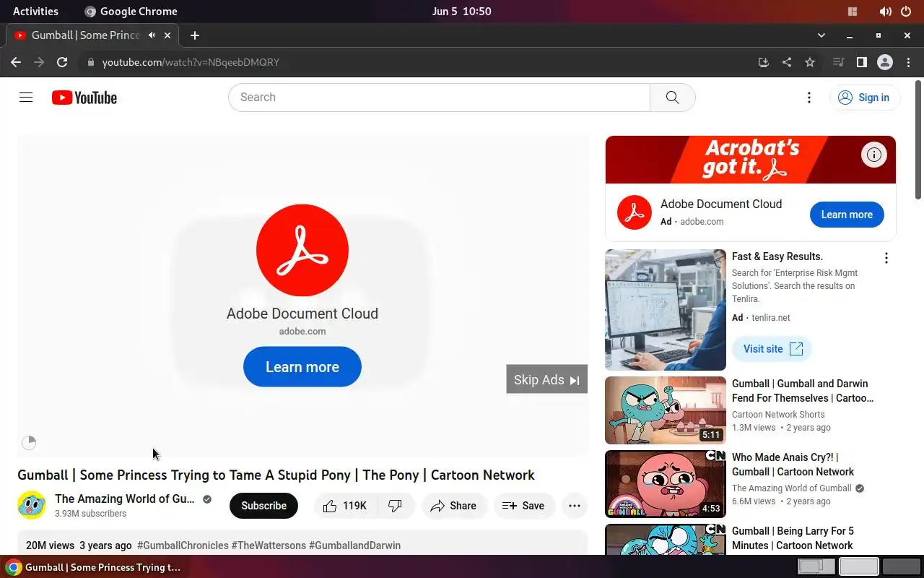Open Chrome three-dot menu
Image resolution: width=924 pixels, height=578 pixels.
(x=908, y=62)
